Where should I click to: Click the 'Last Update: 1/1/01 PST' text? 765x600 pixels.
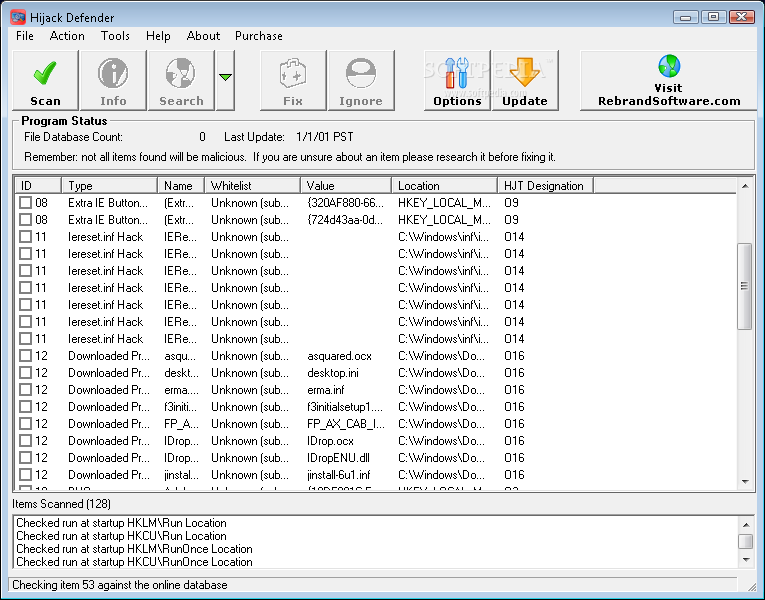click(289, 137)
